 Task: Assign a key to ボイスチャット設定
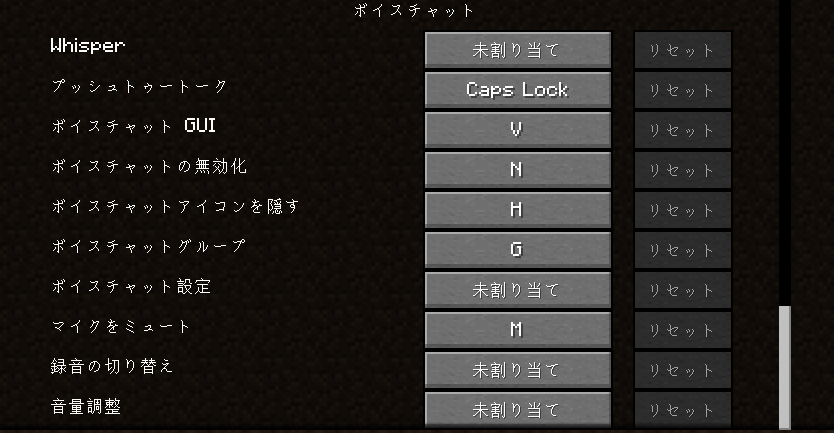coord(518,290)
